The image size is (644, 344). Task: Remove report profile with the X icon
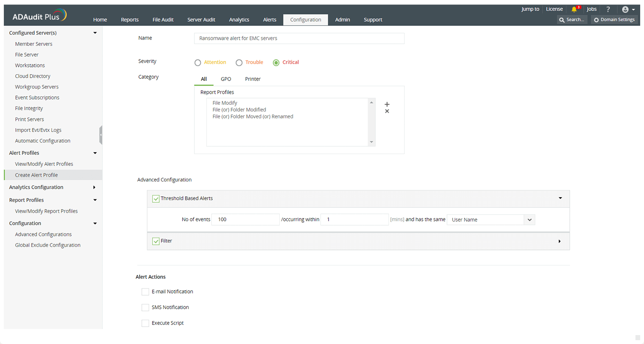click(387, 111)
